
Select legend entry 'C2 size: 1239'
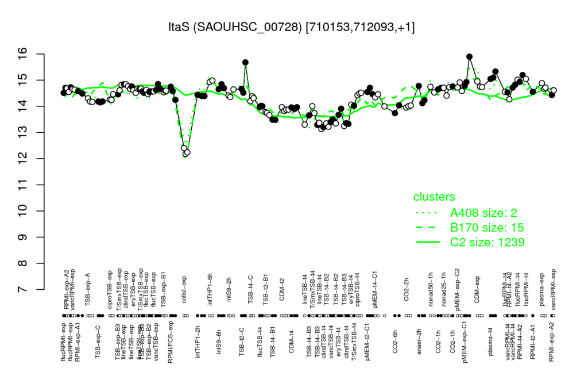point(487,242)
